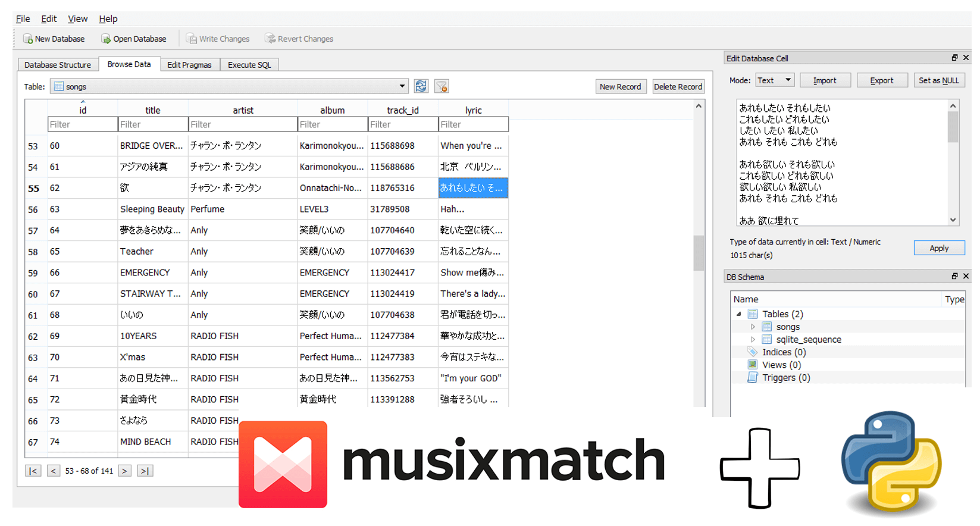Click the table scrollbar up arrow
The height and width of the screenshot is (526, 980).
coord(699,105)
